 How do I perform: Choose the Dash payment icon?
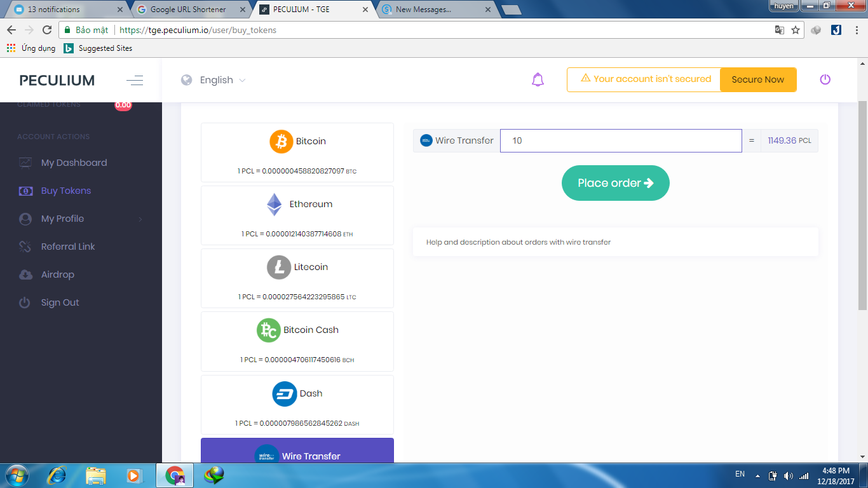click(x=285, y=393)
